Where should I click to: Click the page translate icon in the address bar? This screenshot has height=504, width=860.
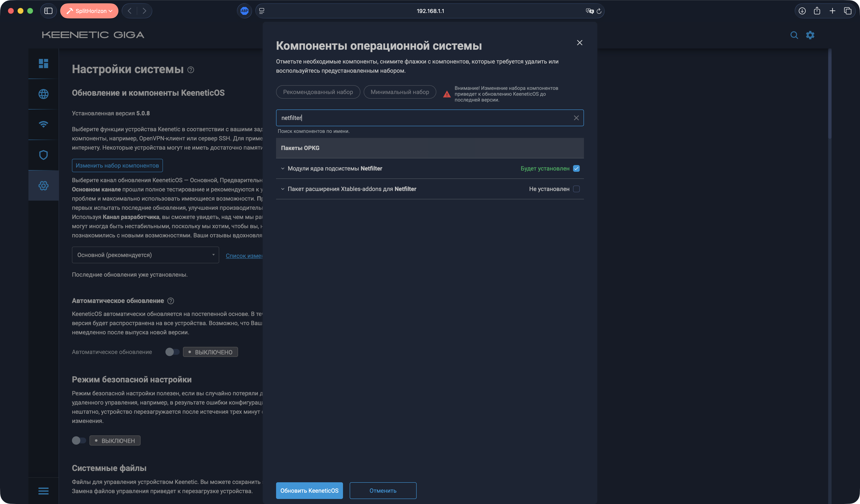589,11
